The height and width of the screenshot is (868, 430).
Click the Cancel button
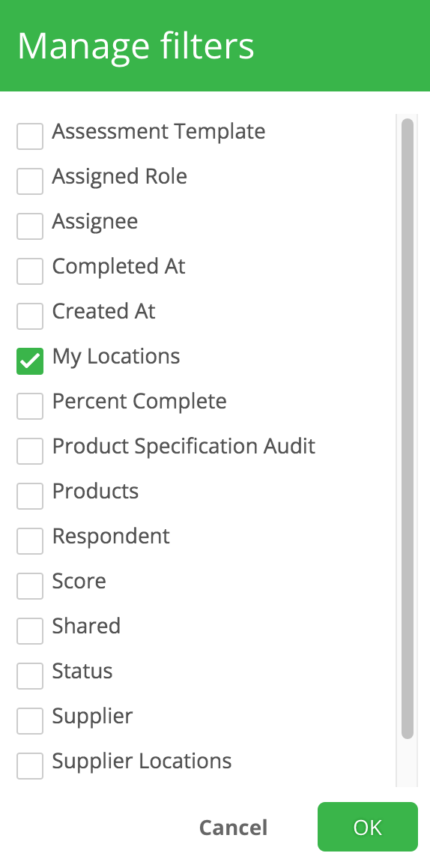[233, 827]
